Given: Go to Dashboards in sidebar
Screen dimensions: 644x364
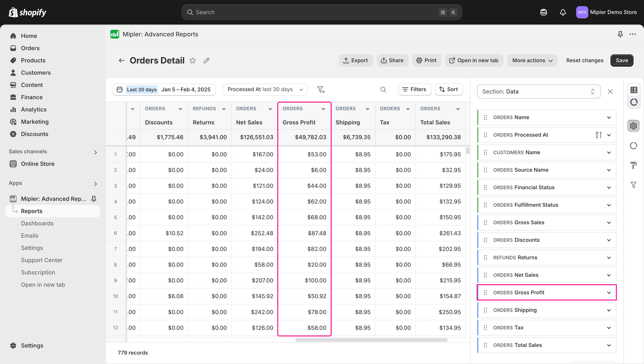Looking at the screenshot, I should (x=37, y=223).
